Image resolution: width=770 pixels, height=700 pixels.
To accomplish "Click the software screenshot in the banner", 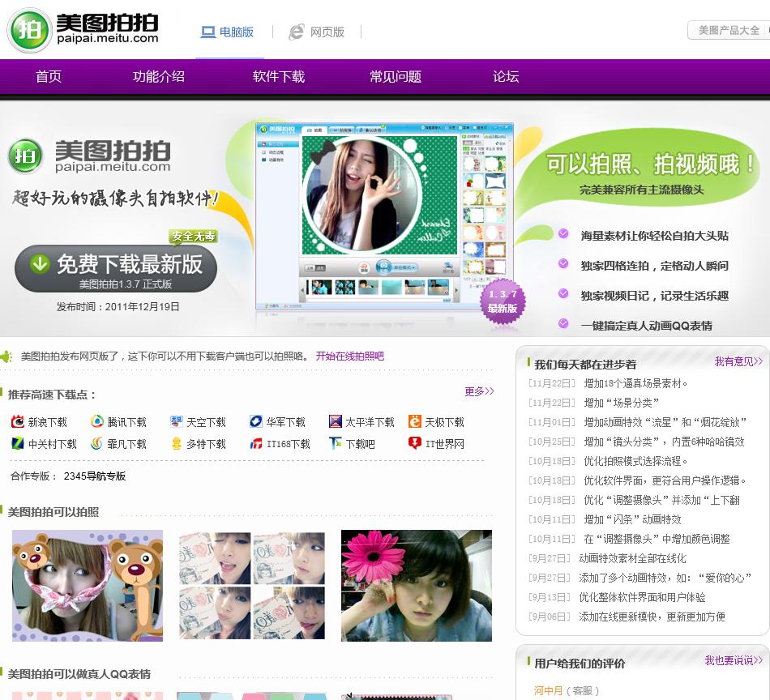I will 384,216.
